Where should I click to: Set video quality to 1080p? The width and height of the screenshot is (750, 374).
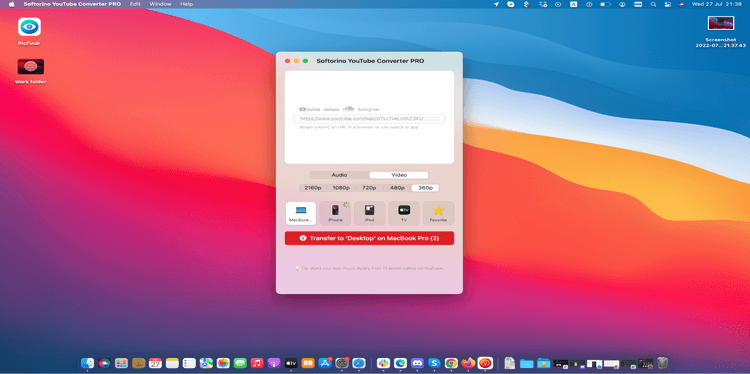click(x=341, y=188)
